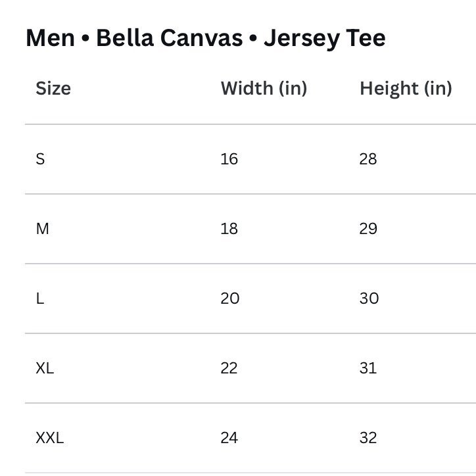Click the word Jersey in the title

(302, 39)
